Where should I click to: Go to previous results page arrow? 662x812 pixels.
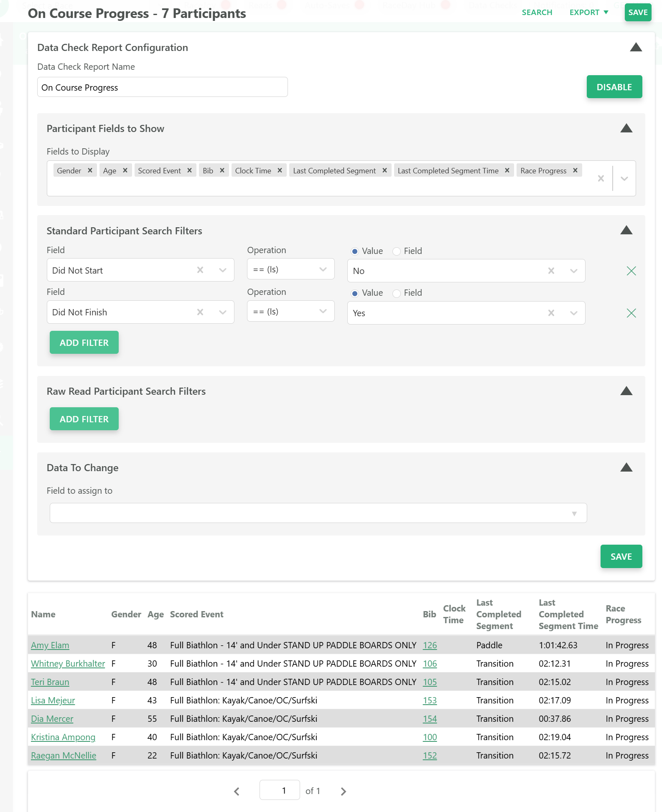[237, 791]
